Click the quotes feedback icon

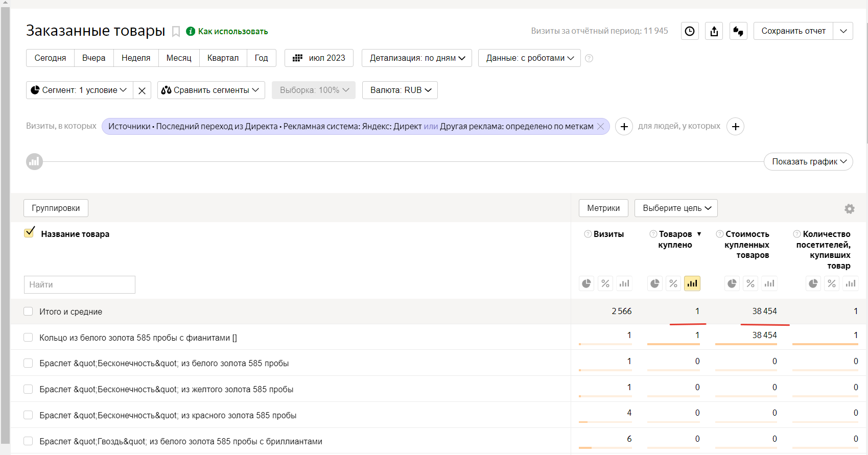pos(738,31)
